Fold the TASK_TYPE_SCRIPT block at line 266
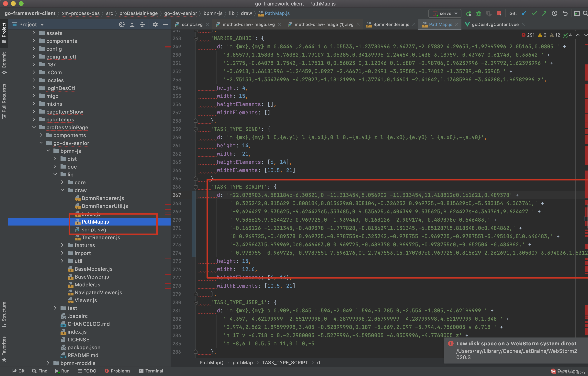This screenshot has height=376, width=588. click(196, 187)
